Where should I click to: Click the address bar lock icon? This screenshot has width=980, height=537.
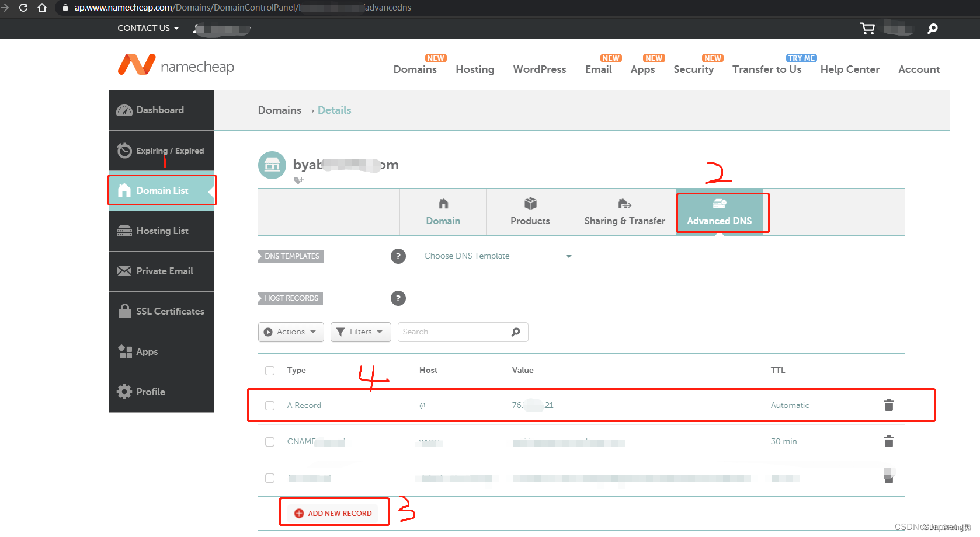(x=65, y=8)
